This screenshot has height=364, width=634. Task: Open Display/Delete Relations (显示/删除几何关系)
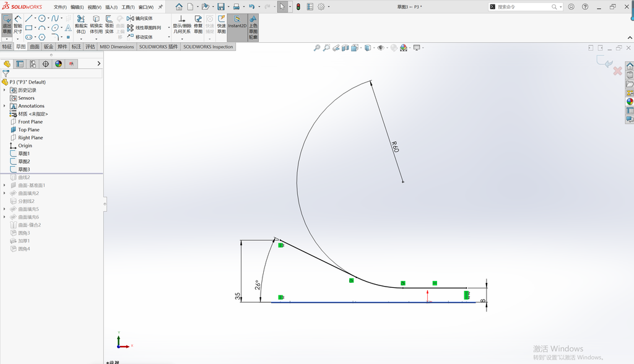(182, 25)
